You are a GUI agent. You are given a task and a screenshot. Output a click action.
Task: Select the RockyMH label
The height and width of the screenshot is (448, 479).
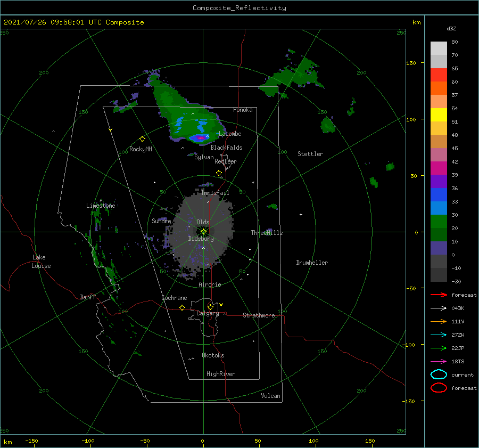pyautogui.click(x=141, y=149)
